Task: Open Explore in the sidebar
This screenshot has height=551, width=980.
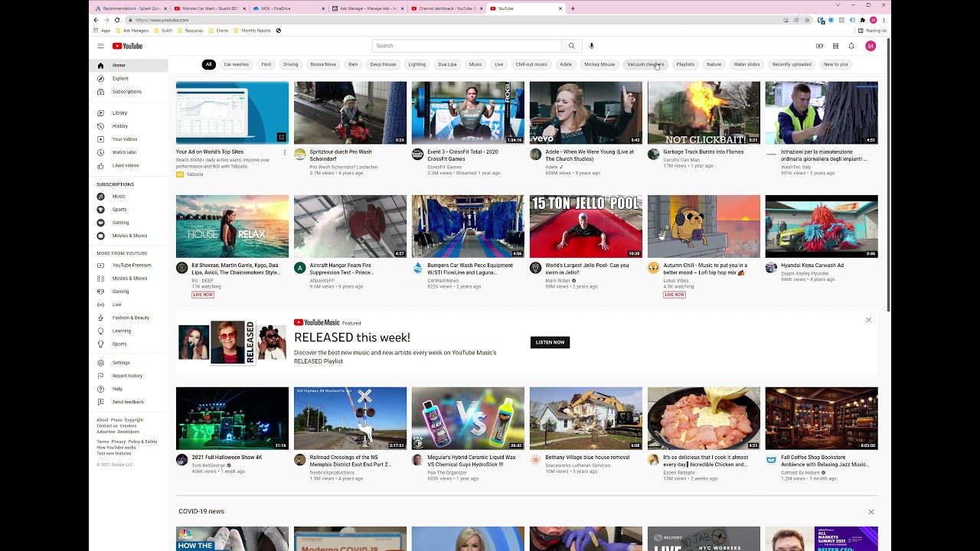Action: click(x=129, y=78)
